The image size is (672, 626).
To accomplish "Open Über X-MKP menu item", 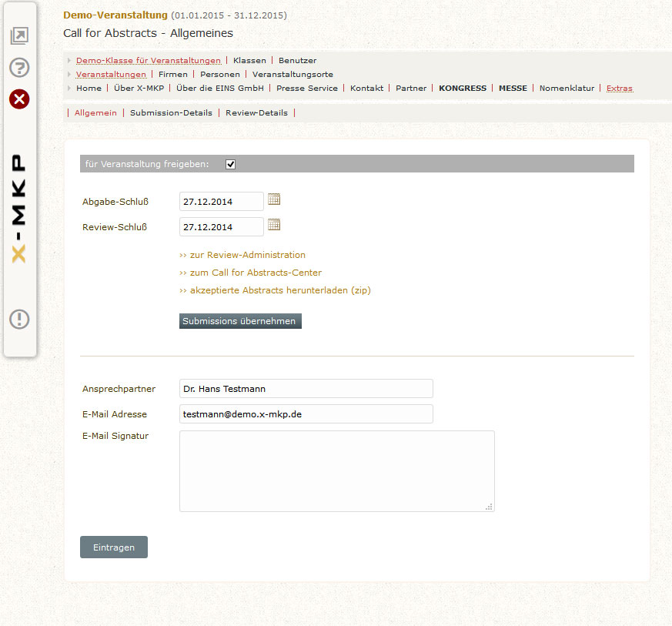I will click(139, 88).
